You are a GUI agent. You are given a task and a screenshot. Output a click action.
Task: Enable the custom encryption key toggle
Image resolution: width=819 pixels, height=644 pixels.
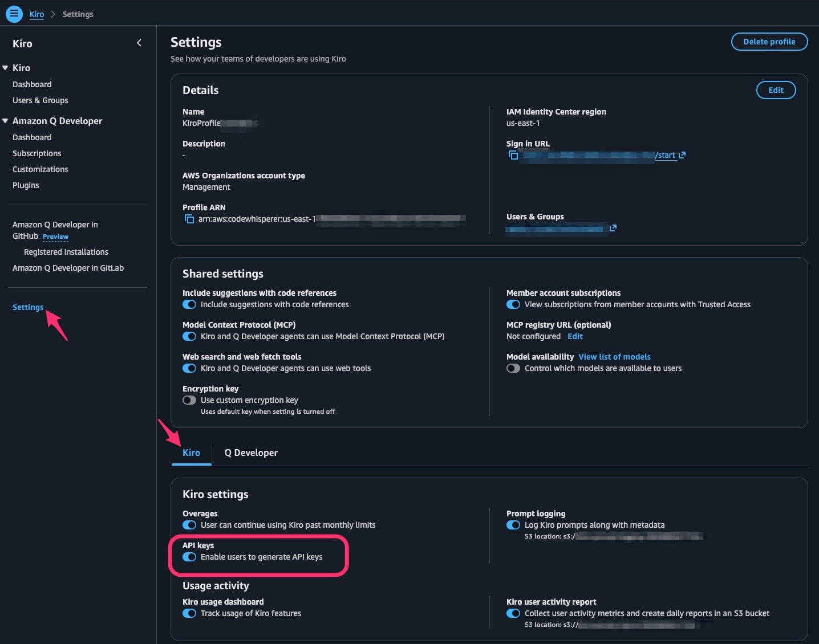(189, 400)
